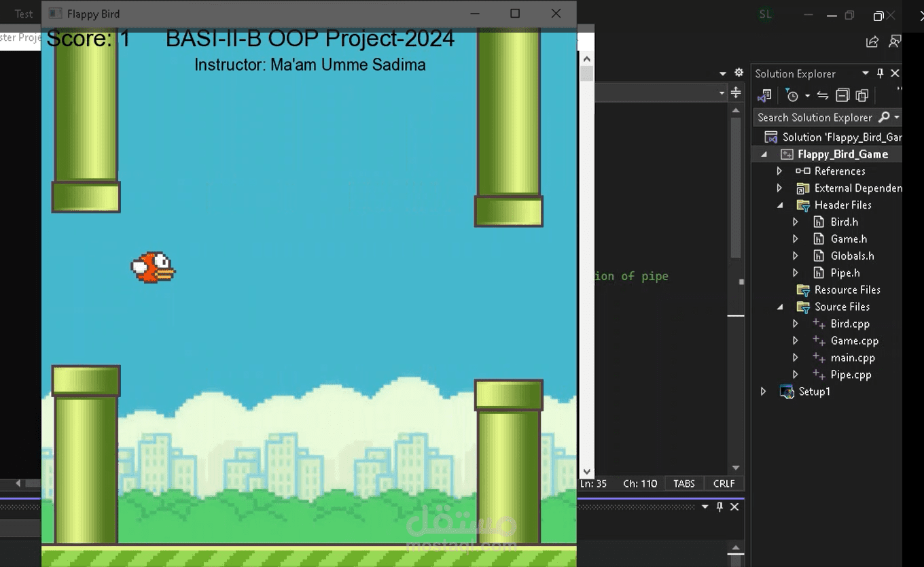Click the CRLF line ending indicator

pos(724,483)
